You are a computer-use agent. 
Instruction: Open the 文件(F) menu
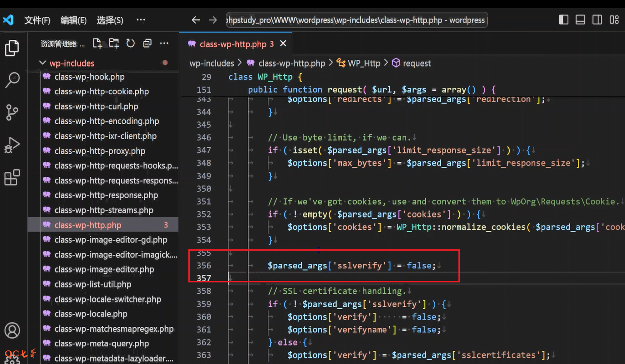click(x=37, y=20)
